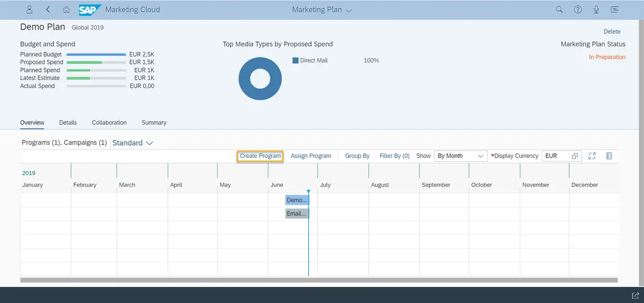This screenshot has height=303, width=644.
Task: Click the Global 2019 subtitle
Action: [x=87, y=28]
